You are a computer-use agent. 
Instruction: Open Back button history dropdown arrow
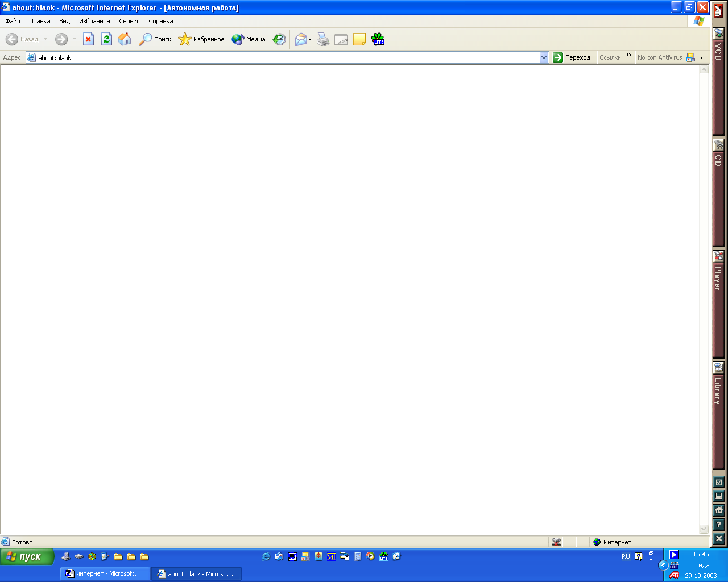(46, 39)
